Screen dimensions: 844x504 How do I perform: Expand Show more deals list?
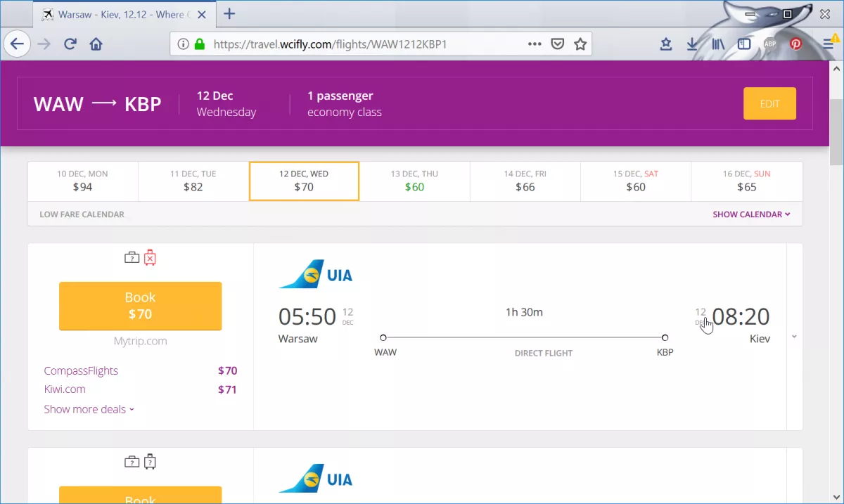[89, 409]
